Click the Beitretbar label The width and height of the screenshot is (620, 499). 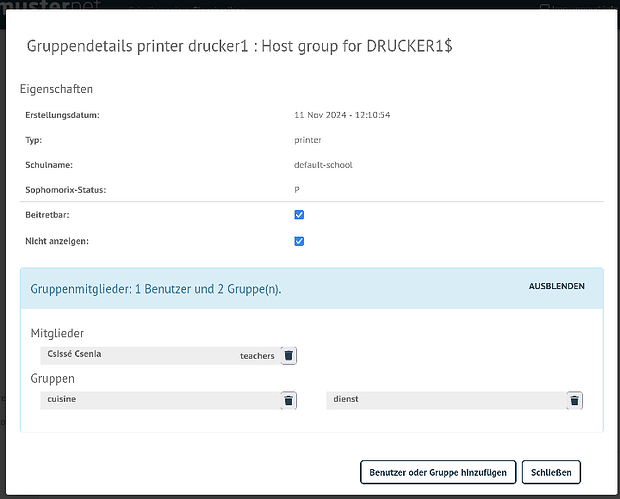47,215
